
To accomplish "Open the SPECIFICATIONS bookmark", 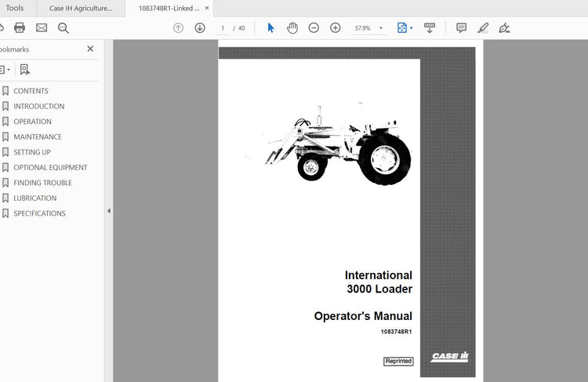I will [x=39, y=213].
